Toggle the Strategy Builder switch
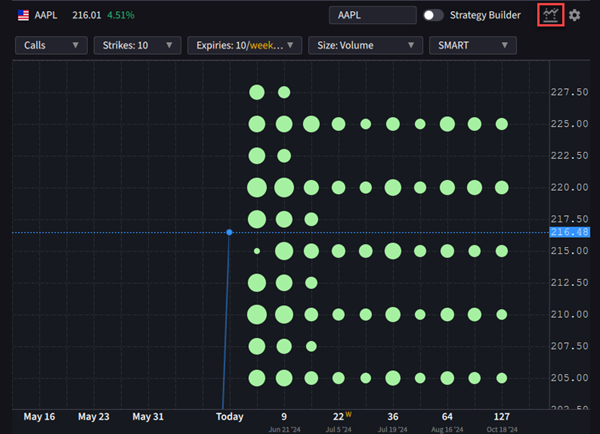 point(433,15)
